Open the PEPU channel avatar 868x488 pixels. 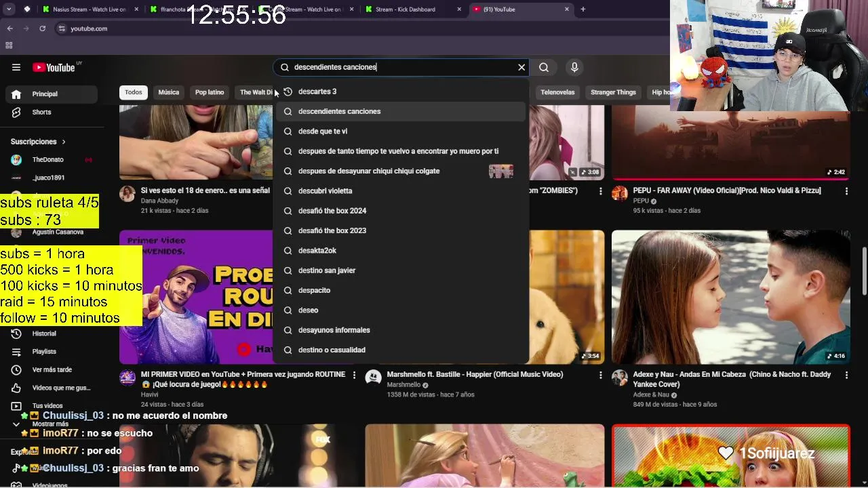point(620,194)
